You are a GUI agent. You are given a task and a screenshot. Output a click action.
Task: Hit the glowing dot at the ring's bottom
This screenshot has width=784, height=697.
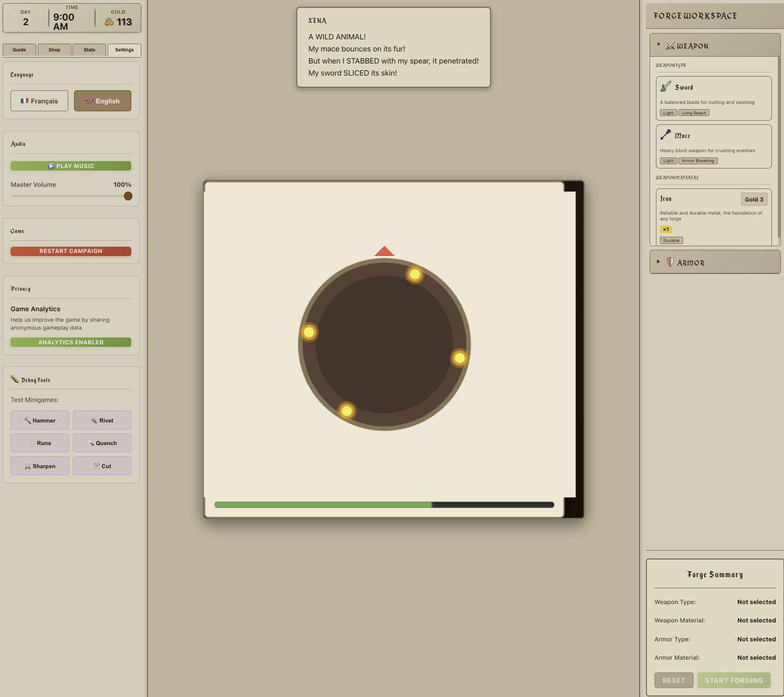tap(347, 411)
